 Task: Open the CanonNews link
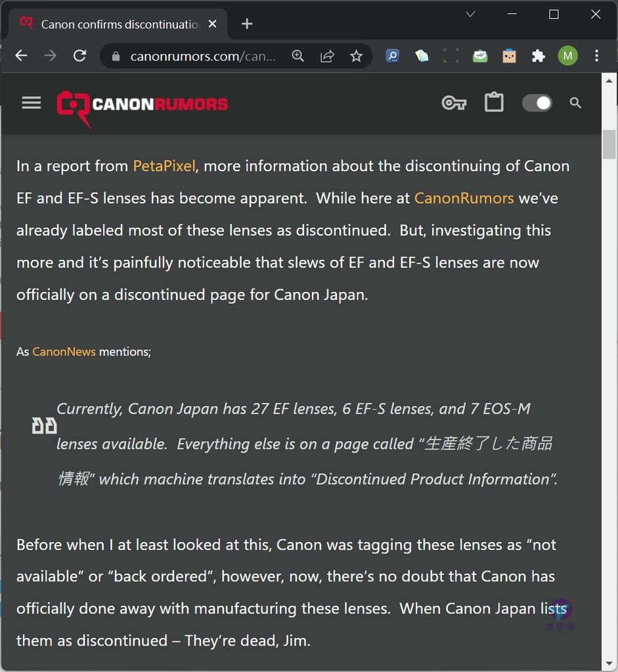[64, 352]
